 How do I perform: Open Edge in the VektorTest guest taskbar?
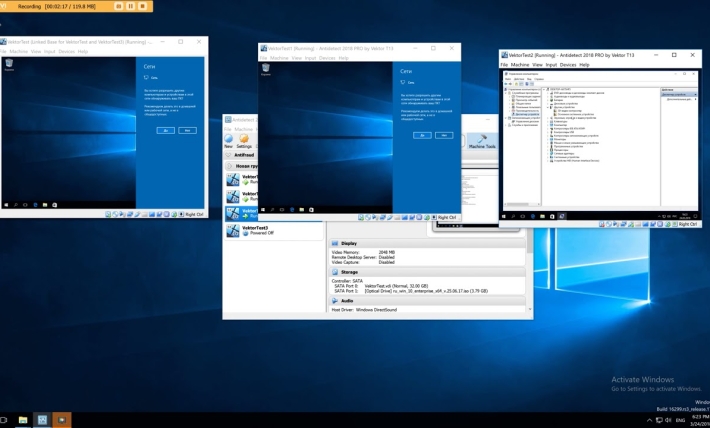(35, 205)
